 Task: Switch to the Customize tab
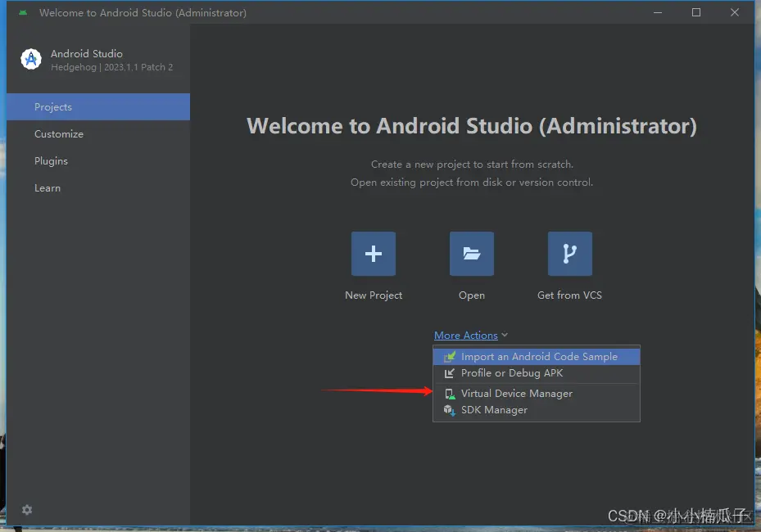98,134
